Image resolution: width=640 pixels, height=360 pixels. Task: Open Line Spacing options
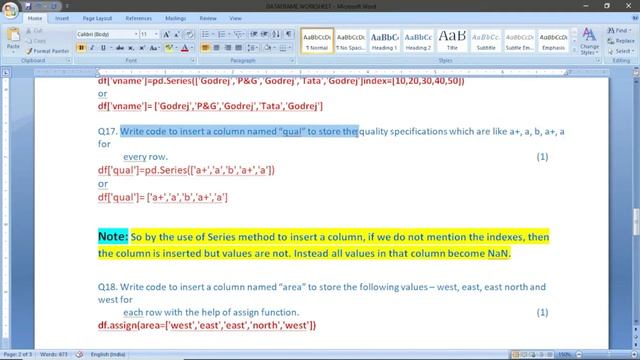coord(252,48)
